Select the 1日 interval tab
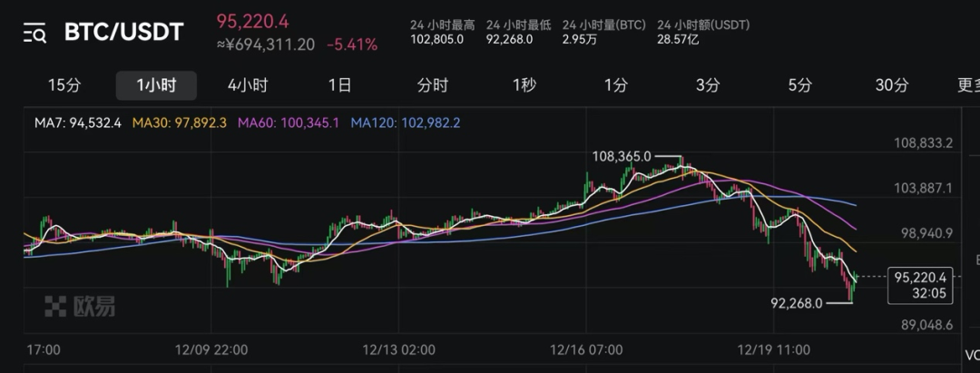The width and height of the screenshot is (980, 373). [x=339, y=85]
